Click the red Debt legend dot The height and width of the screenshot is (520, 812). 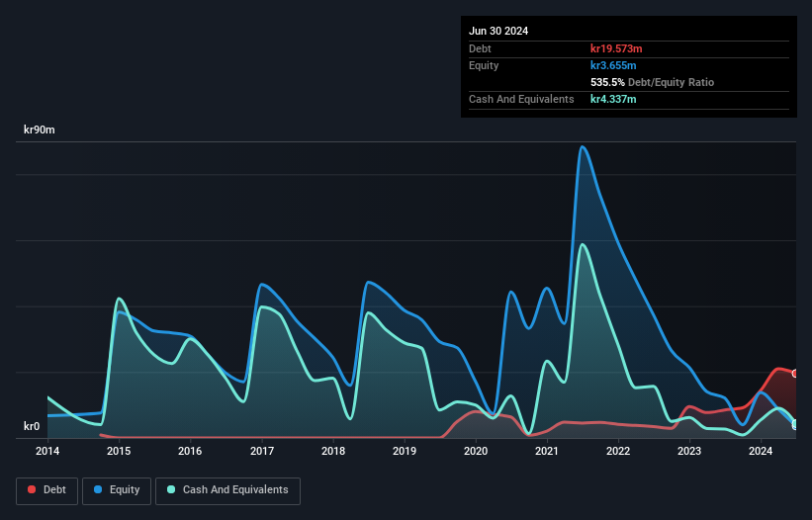(32, 489)
